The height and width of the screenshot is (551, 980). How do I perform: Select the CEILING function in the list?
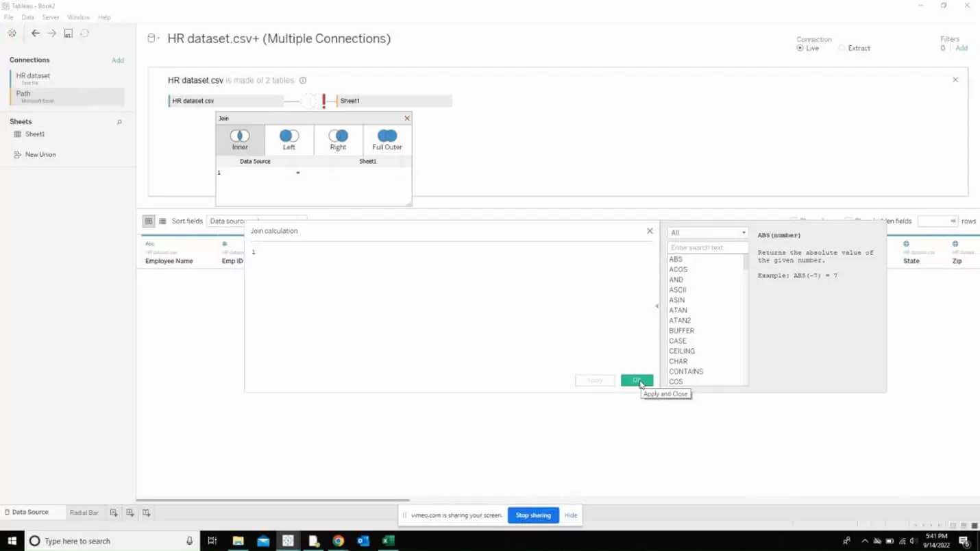pos(682,351)
